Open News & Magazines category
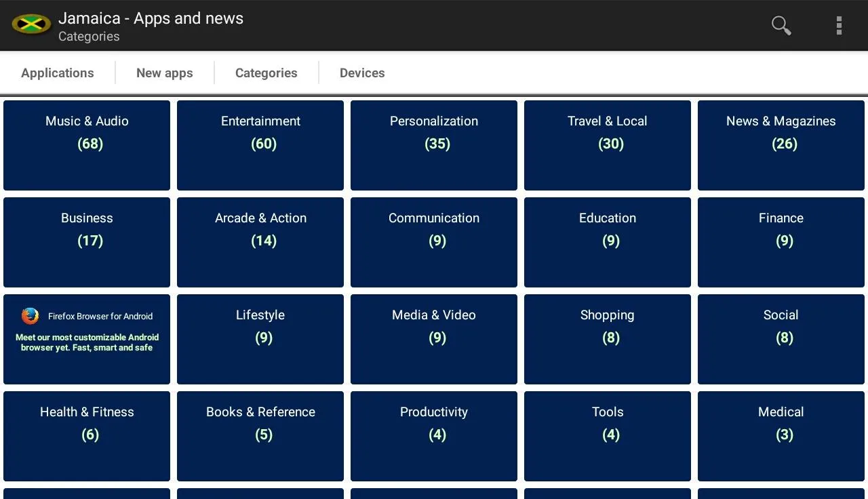This screenshot has width=868, height=499. 781,145
